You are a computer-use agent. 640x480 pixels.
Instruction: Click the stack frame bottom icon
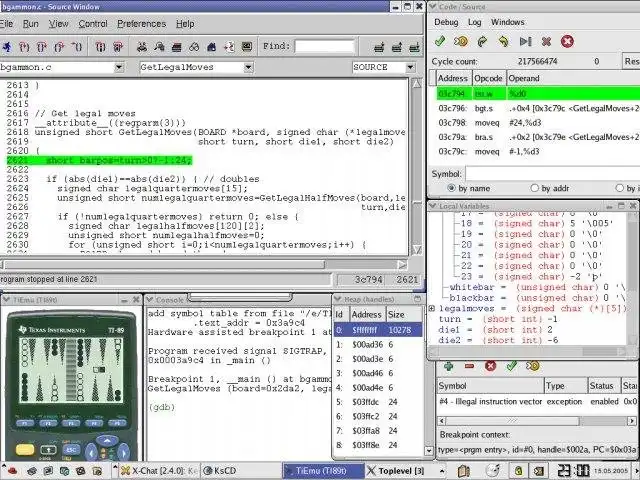(414, 47)
